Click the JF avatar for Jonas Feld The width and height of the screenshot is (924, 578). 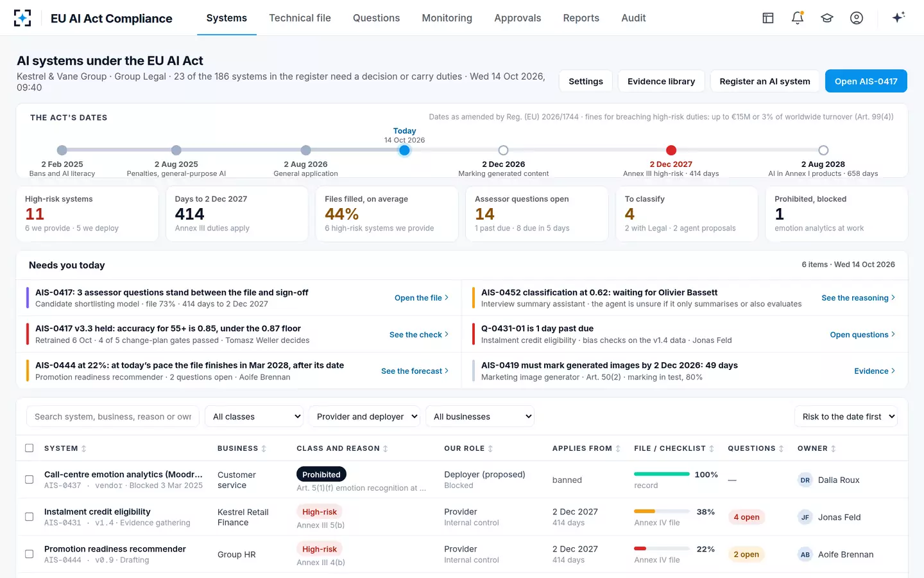pos(805,517)
